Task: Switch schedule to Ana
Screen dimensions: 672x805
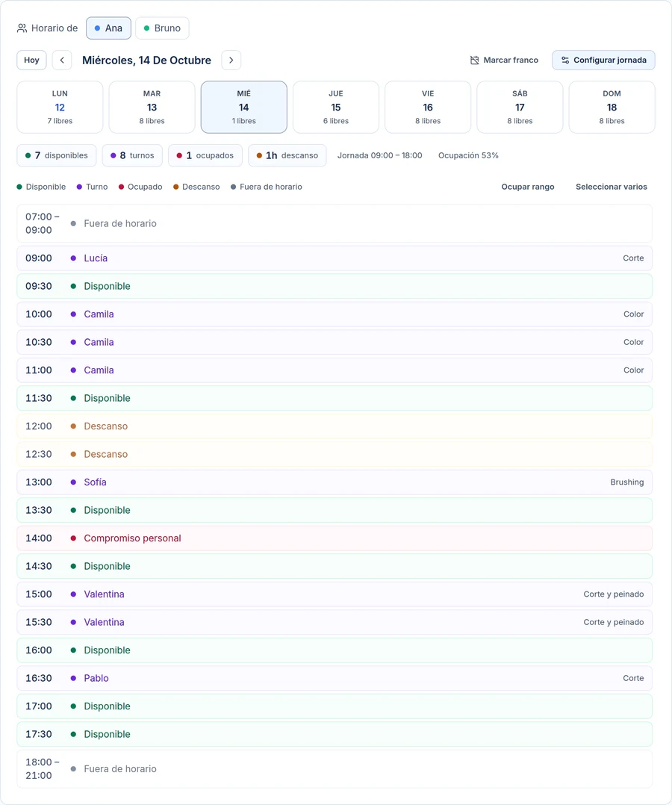Action: pos(108,28)
